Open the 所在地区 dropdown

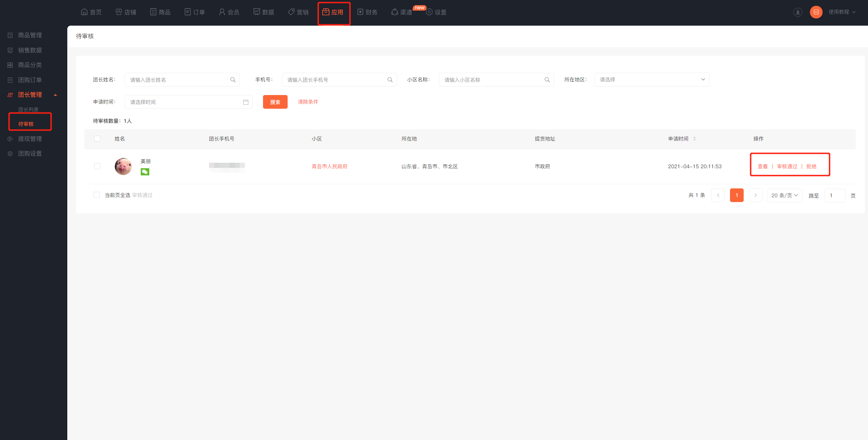pyautogui.click(x=651, y=80)
